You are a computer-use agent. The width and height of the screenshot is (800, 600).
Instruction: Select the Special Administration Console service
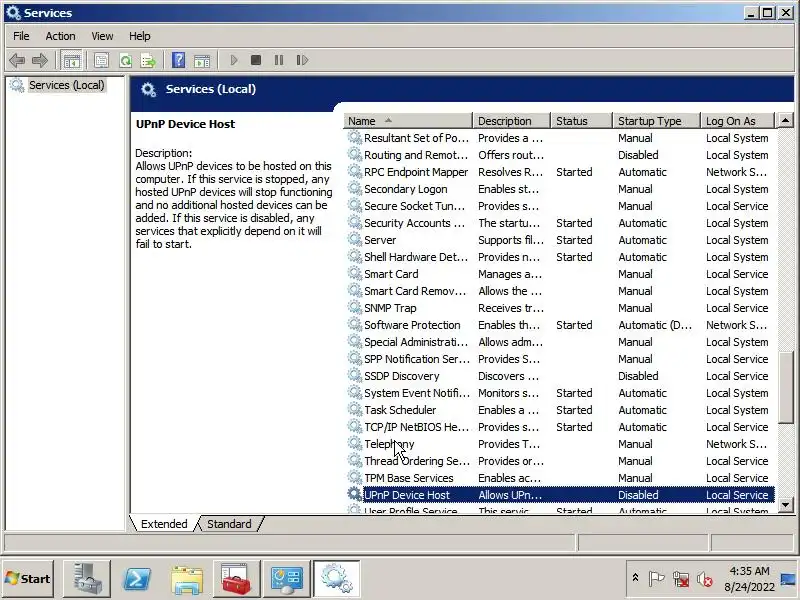pyautogui.click(x=559, y=342)
